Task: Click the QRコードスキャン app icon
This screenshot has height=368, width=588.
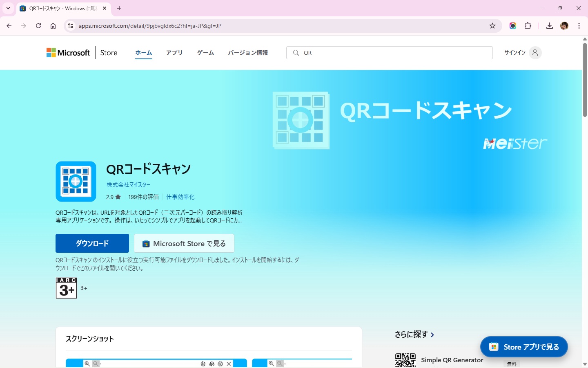Action: coord(76,182)
